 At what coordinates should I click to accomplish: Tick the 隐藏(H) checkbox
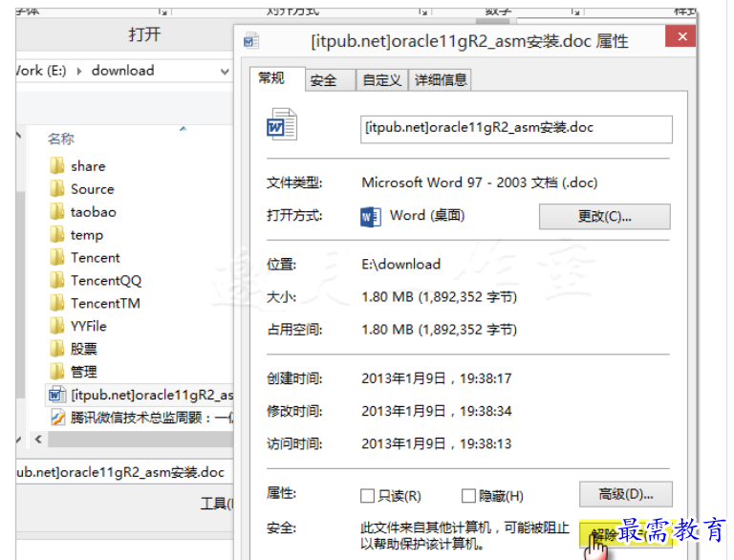point(468,495)
